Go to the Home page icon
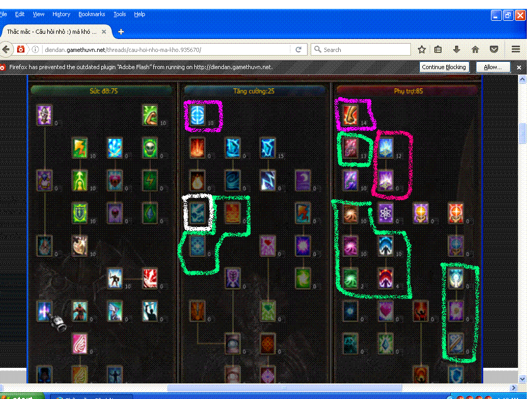 pos(475,49)
